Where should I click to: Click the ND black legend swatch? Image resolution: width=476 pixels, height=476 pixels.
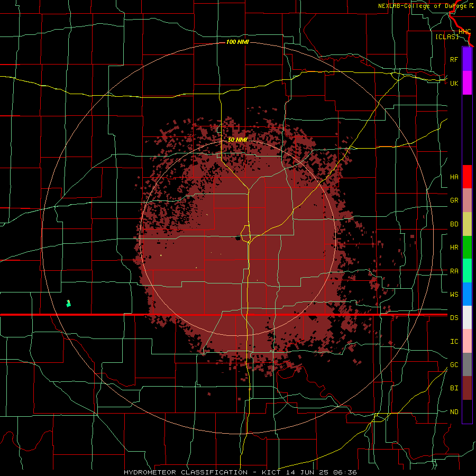pos(467,411)
